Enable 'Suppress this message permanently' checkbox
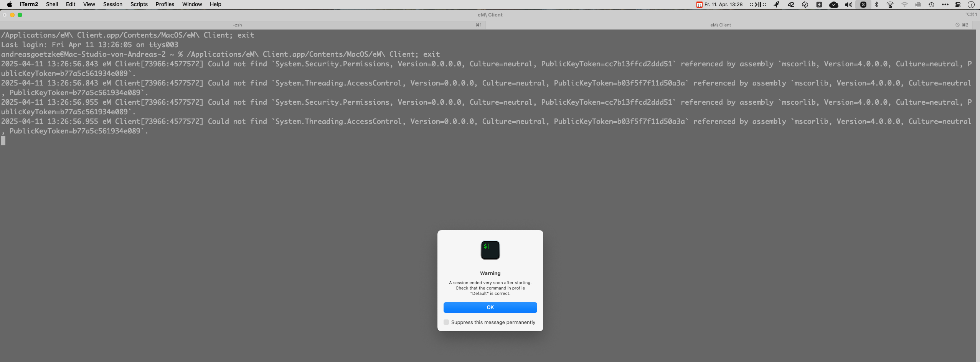The height and width of the screenshot is (362, 980). point(446,322)
